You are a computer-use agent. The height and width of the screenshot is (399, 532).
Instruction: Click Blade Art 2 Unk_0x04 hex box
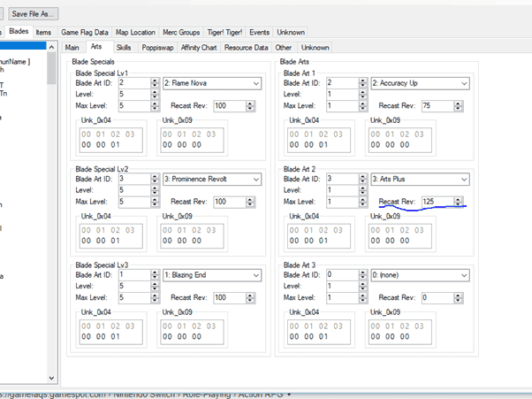point(319,235)
